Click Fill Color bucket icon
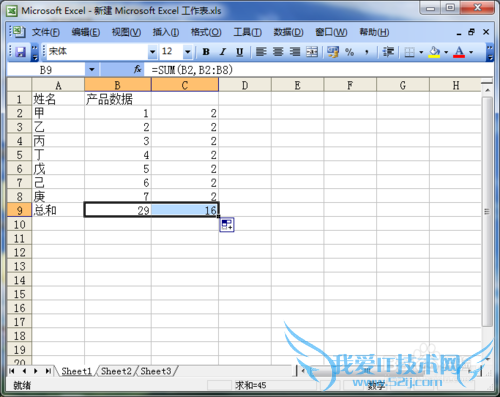 coord(434,52)
